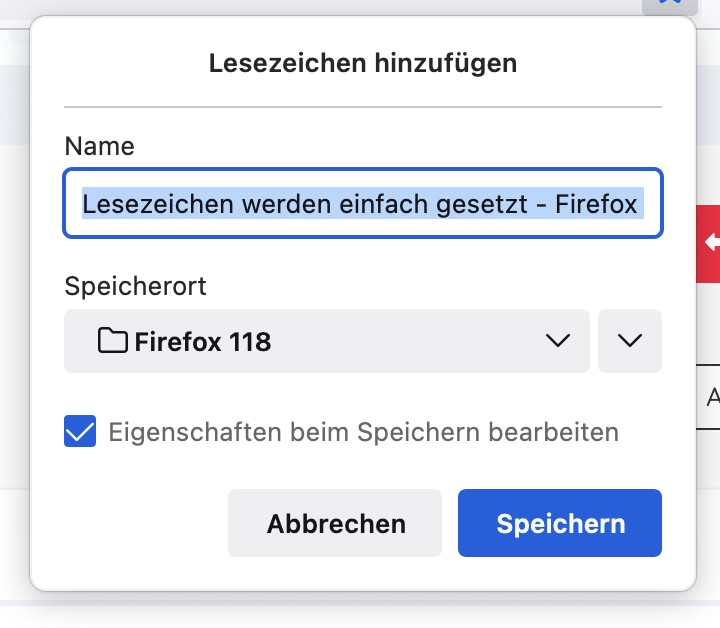Click the folder icon beside Firefox 118

coord(114,341)
